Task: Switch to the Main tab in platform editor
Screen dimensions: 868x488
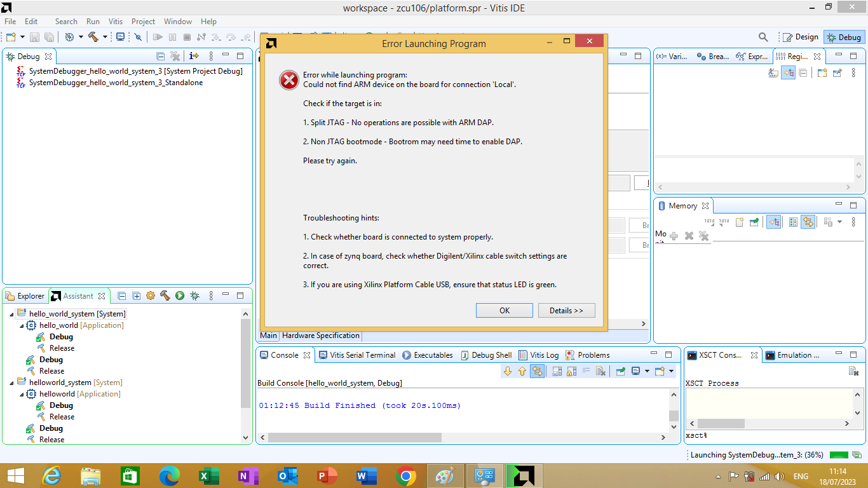Action: [268, 335]
